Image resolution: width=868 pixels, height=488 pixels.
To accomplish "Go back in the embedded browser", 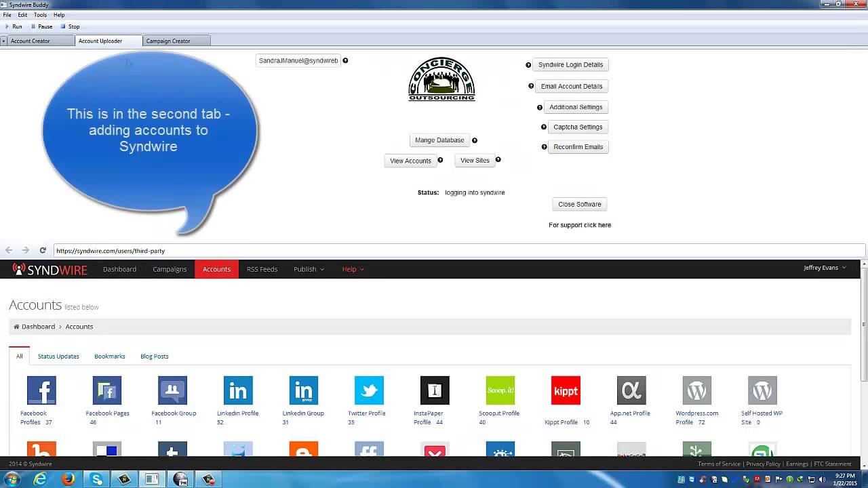I will coord(9,250).
